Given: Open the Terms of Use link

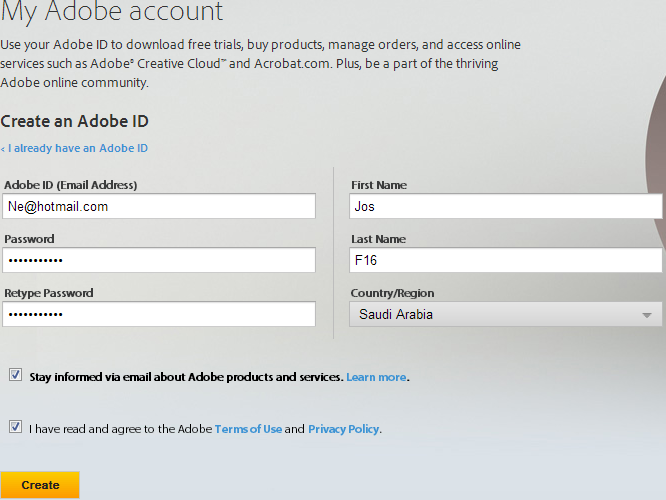Looking at the screenshot, I should [248, 429].
